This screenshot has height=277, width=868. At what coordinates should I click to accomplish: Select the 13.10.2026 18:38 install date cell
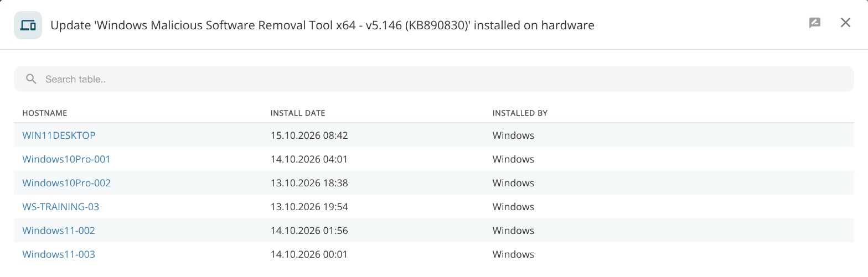click(x=309, y=183)
